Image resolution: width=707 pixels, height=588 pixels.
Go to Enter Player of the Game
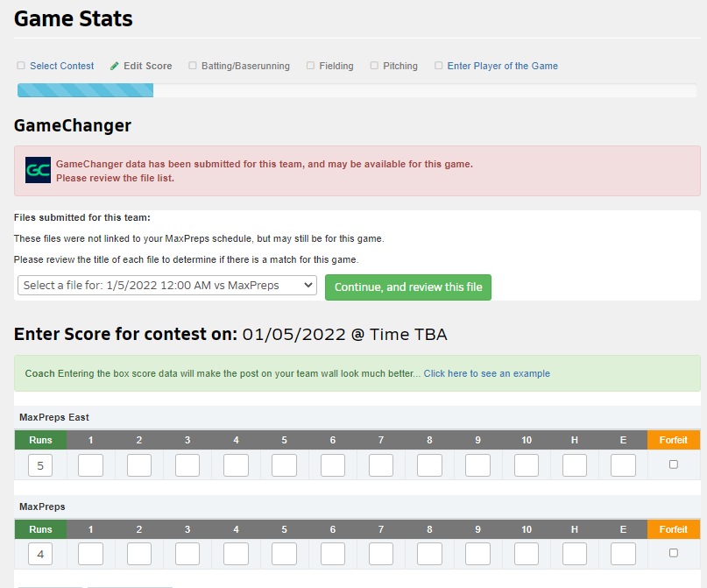502,66
